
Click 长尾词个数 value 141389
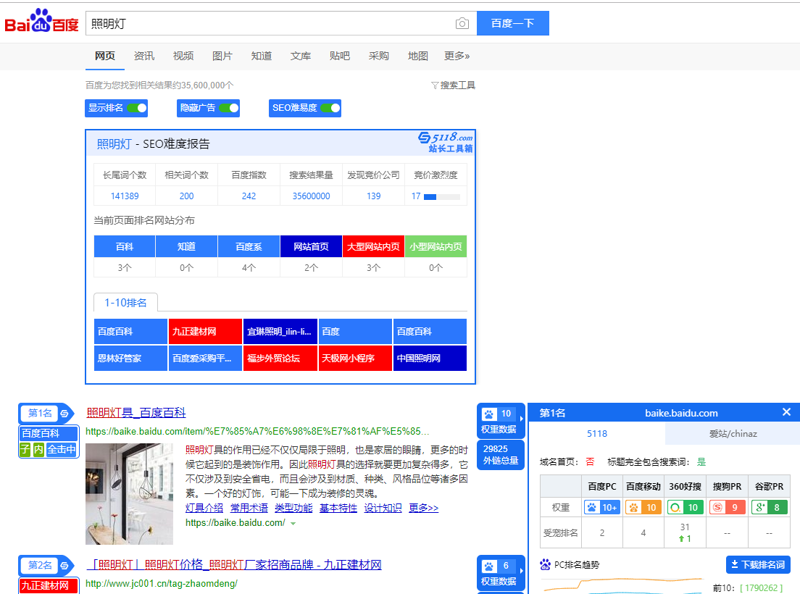coord(125,196)
